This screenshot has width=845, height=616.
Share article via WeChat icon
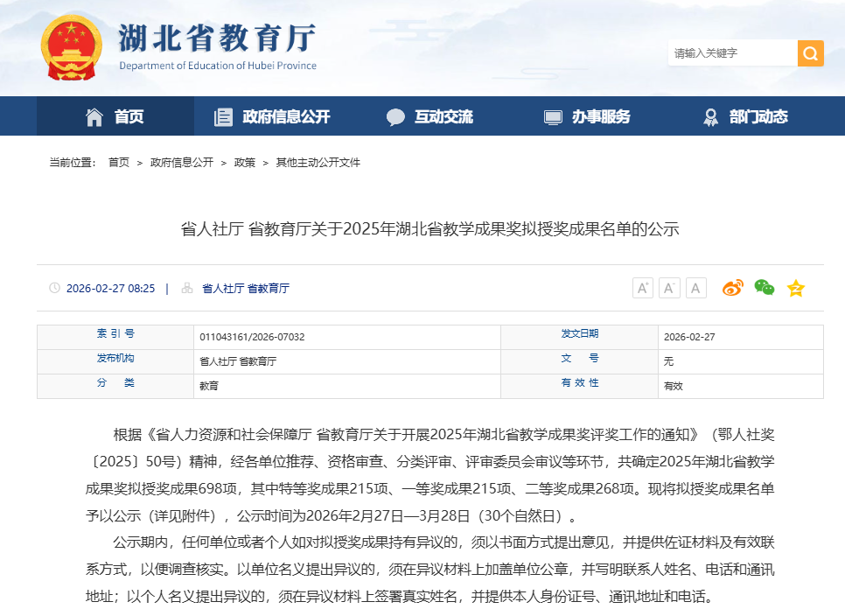coord(764,288)
